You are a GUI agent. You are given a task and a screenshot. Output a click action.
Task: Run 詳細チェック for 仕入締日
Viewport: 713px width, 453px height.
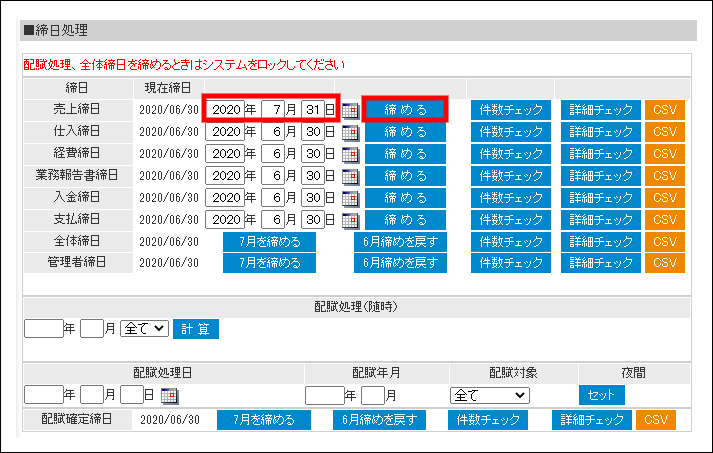click(x=601, y=132)
